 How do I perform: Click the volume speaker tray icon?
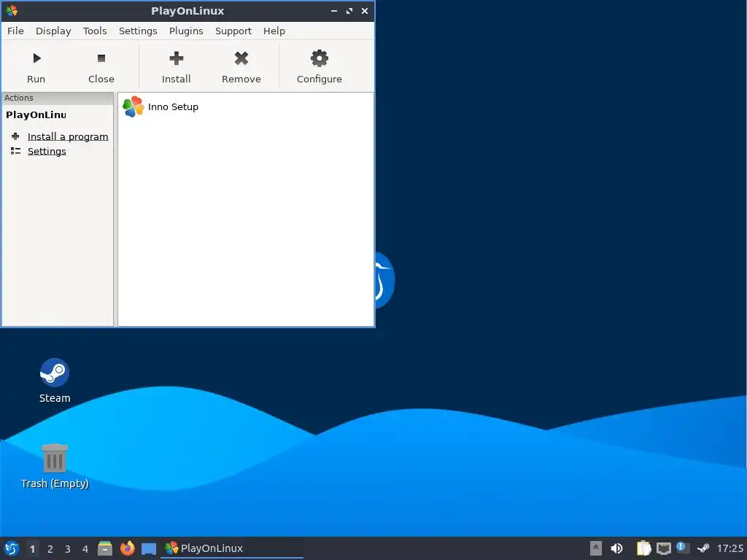tap(616, 548)
